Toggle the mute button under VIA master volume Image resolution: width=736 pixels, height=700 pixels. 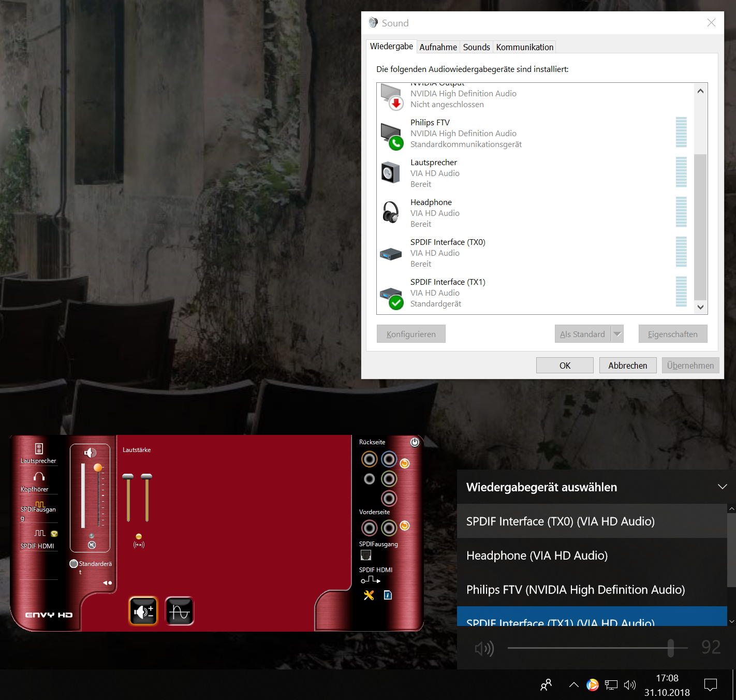tap(92, 545)
